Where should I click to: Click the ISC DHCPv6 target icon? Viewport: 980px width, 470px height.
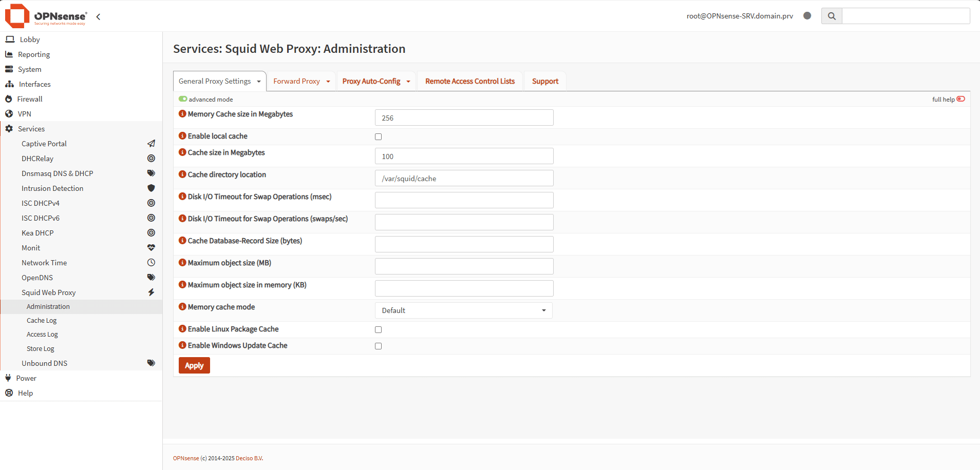[151, 218]
